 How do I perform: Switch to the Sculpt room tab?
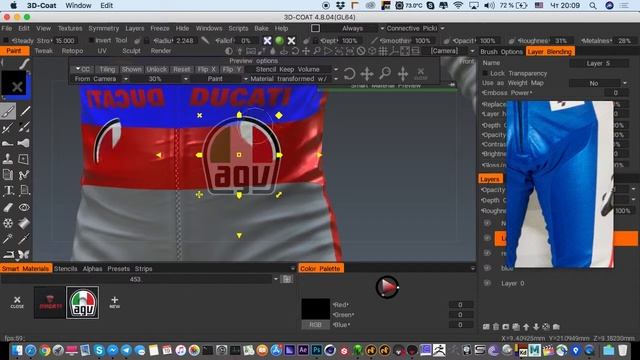(131, 51)
